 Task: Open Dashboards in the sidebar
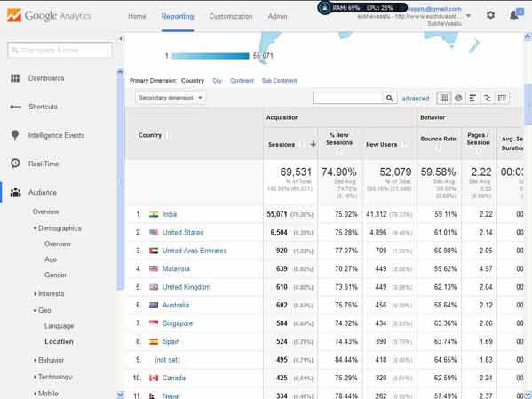46,78
